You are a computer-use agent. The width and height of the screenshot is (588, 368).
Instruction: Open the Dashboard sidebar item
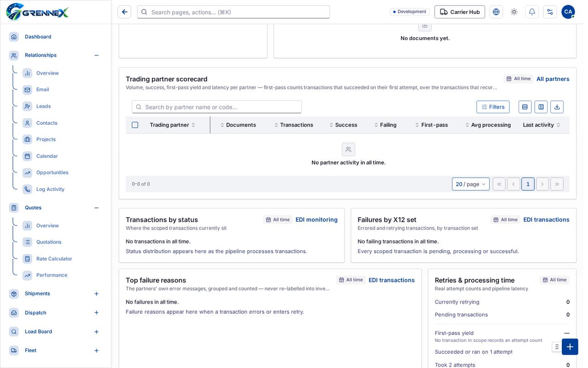(x=38, y=37)
